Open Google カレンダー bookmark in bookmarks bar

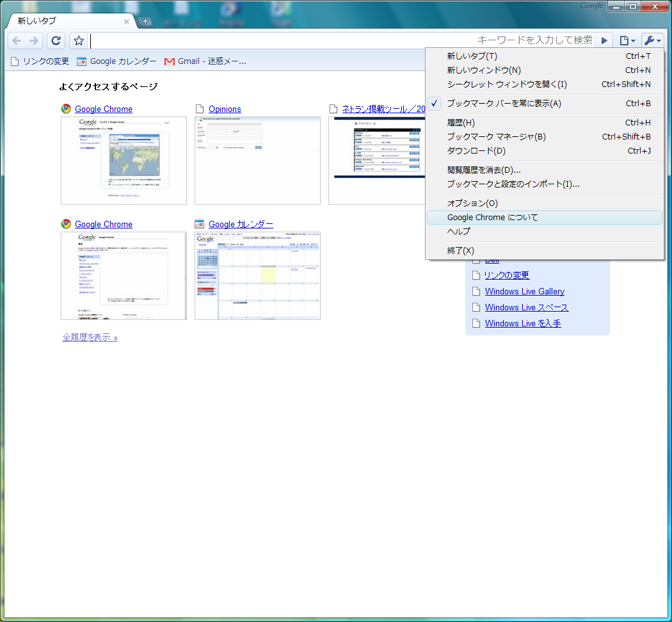click(x=116, y=61)
